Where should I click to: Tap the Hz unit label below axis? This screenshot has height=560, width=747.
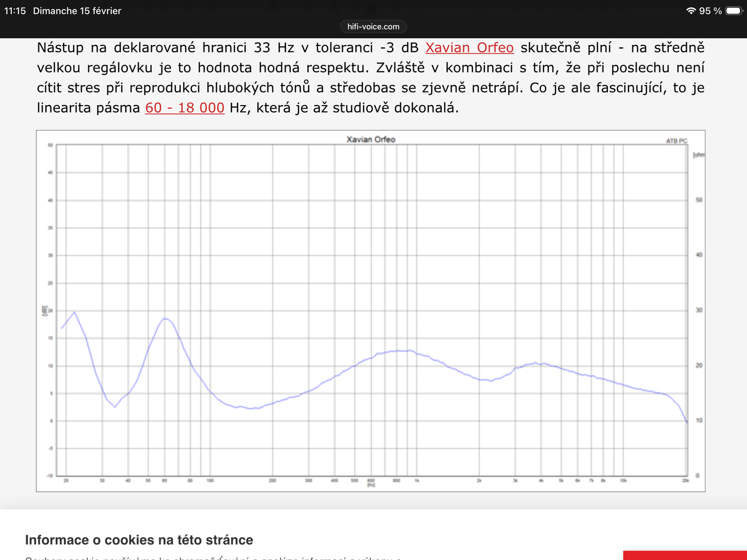tap(371, 485)
